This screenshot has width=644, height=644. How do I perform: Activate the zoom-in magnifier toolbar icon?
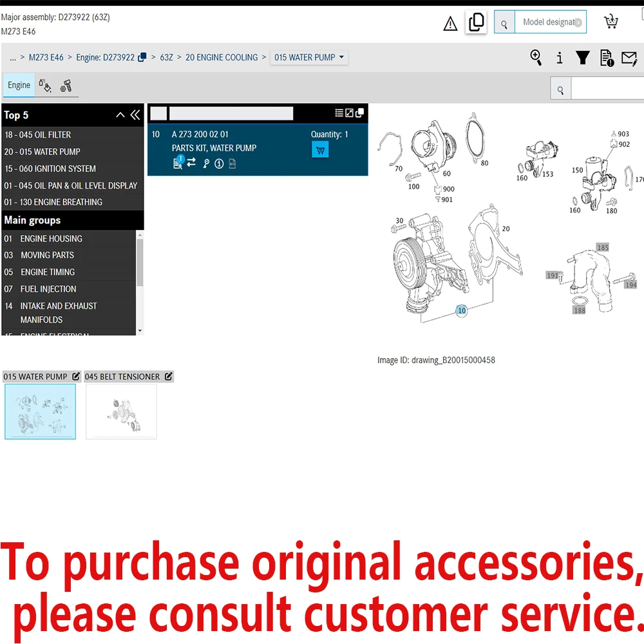tap(536, 57)
